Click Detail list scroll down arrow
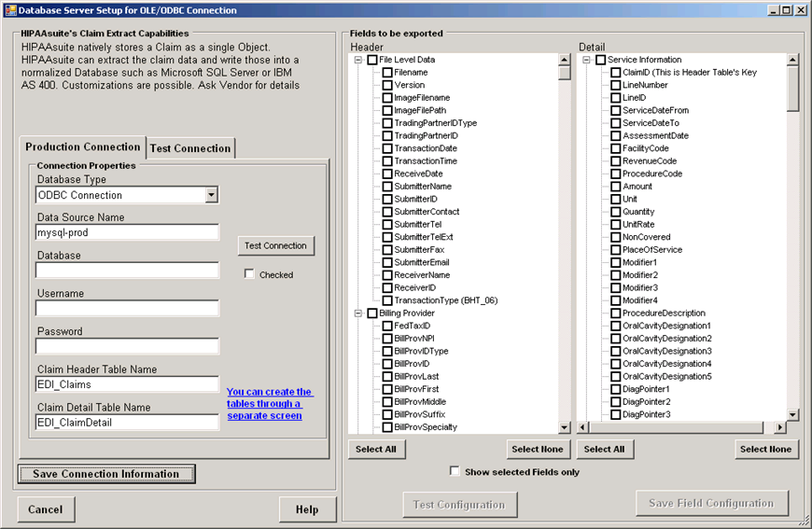The image size is (812, 529). pyautogui.click(x=792, y=414)
